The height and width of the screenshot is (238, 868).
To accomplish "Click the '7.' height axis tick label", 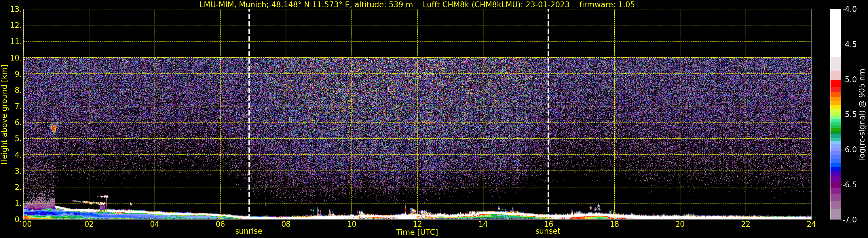I will (x=18, y=107).
